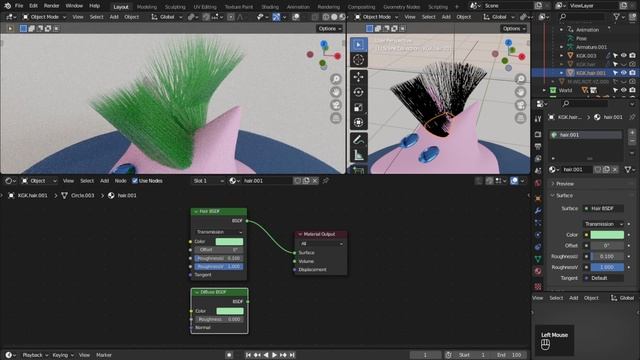Screen dimensions: 640x360
Task: Click pan hand icon in left viewport
Action: coord(336,92)
